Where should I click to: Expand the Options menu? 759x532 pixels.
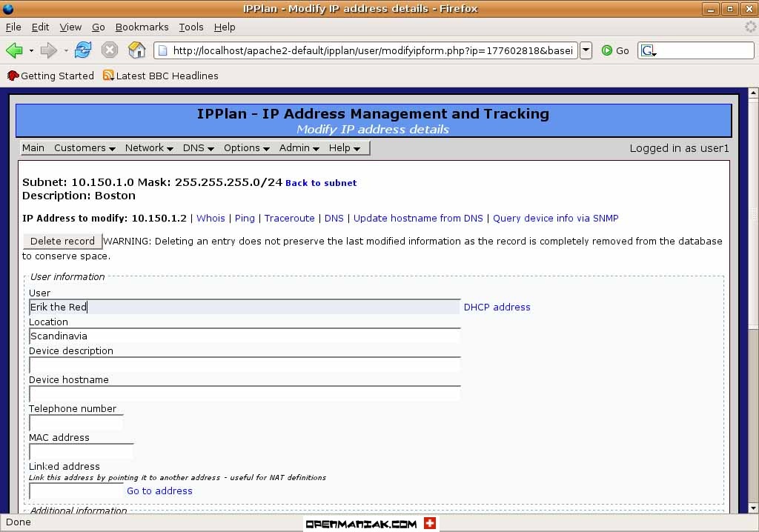(x=246, y=148)
